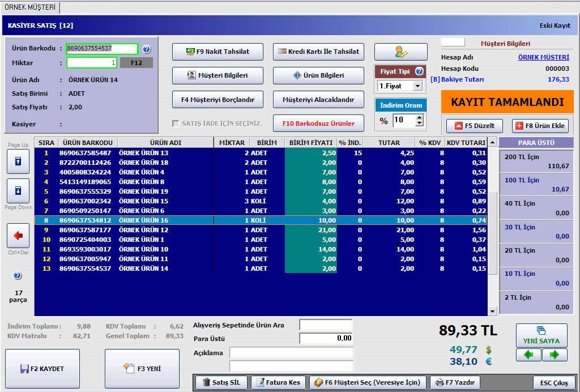Go to previous page green arrow
Screen dimensions: 580x392
[x=528, y=355]
